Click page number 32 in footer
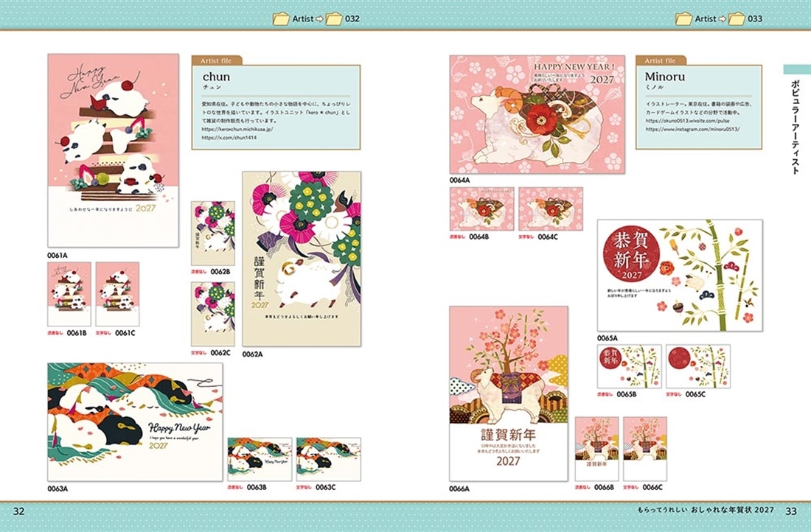Screen dimensions: 811x532 point(18,511)
